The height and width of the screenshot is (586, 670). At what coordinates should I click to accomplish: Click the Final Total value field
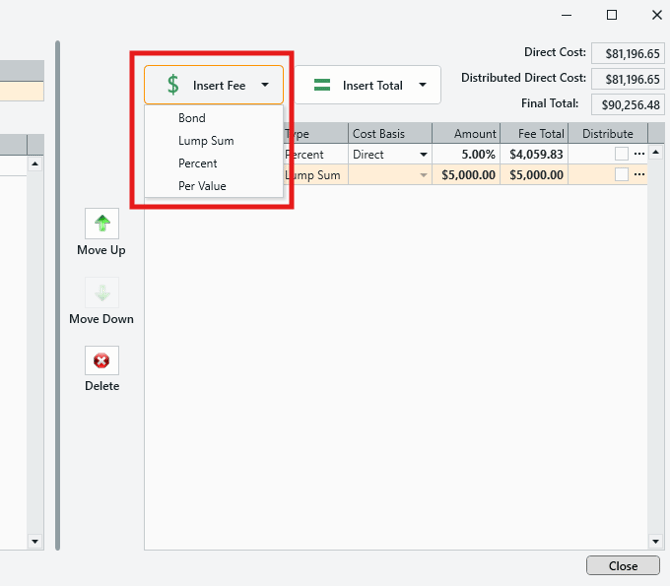[627, 104]
